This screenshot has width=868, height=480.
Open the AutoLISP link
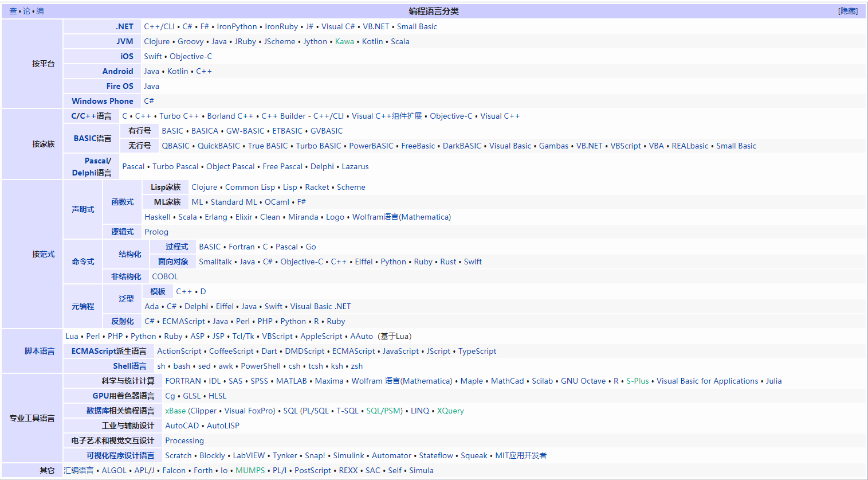(x=223, y=426)
